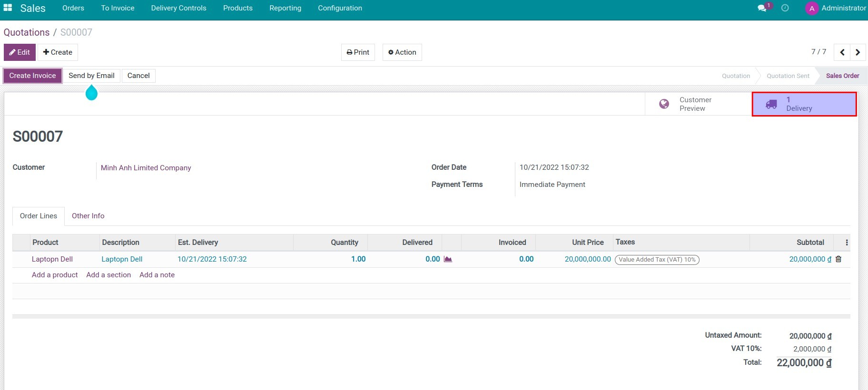Expand the Action dropdown
Image resolution: width=868 pixels, height=390 pixels.
point(402,52)
